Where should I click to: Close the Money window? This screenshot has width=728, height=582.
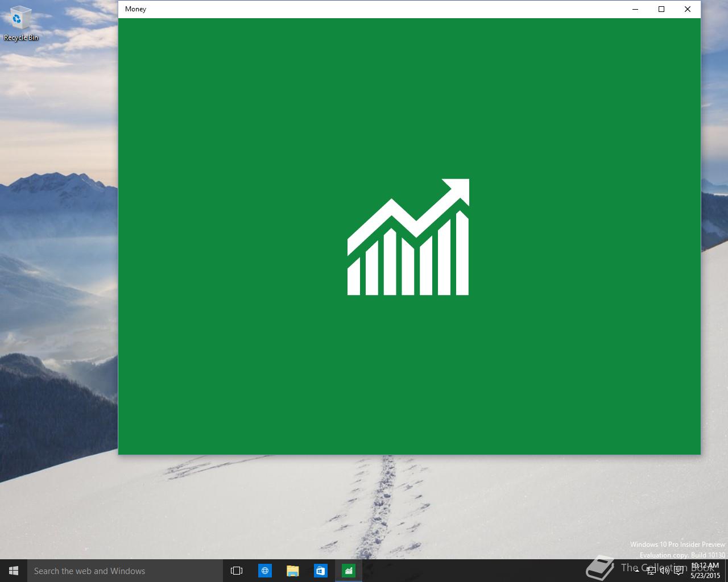688,9
